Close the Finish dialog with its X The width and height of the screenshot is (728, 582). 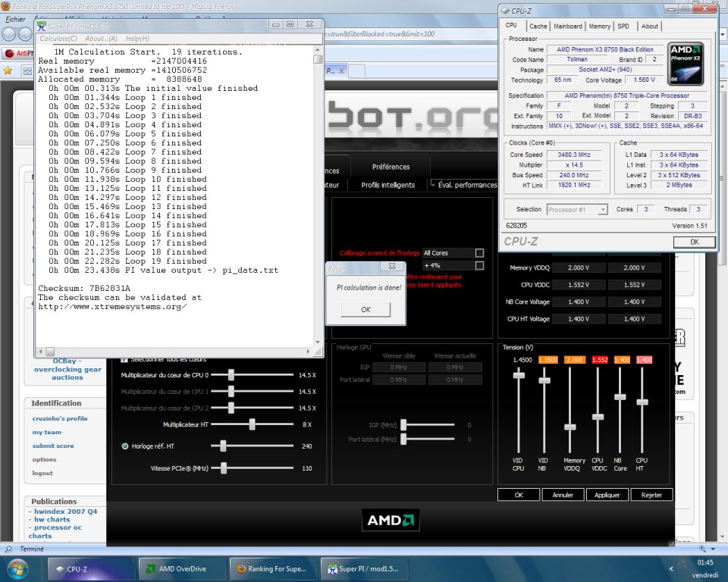pos(392,267)
